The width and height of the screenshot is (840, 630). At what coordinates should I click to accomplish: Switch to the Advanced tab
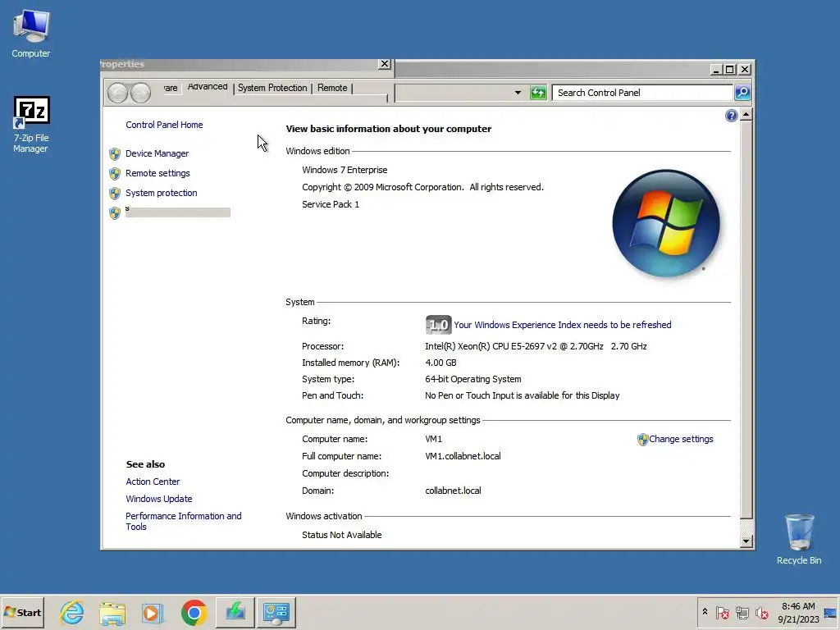click(x=208, y=87)
